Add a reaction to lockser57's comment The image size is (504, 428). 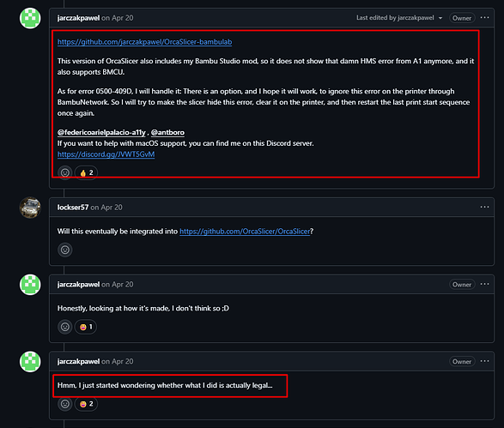pos(65,250)
